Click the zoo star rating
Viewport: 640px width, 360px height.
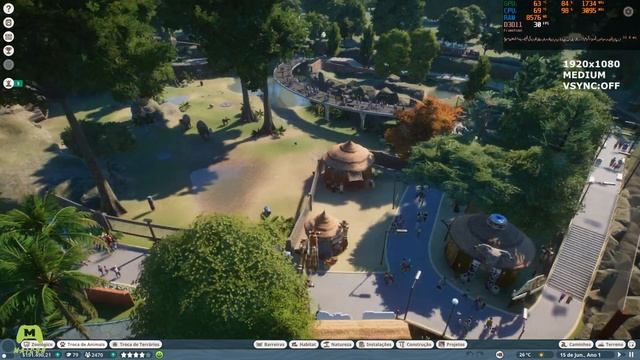click(x=136, y=355)
